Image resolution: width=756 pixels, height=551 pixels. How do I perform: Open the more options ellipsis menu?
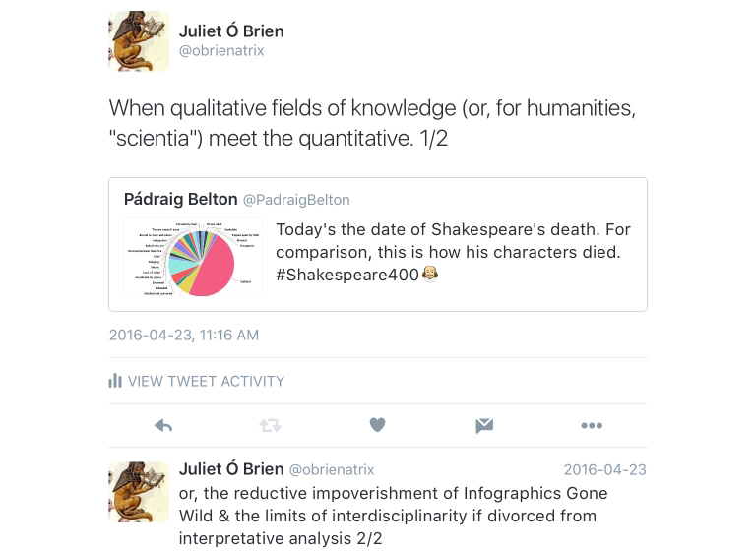click(592, 425)
